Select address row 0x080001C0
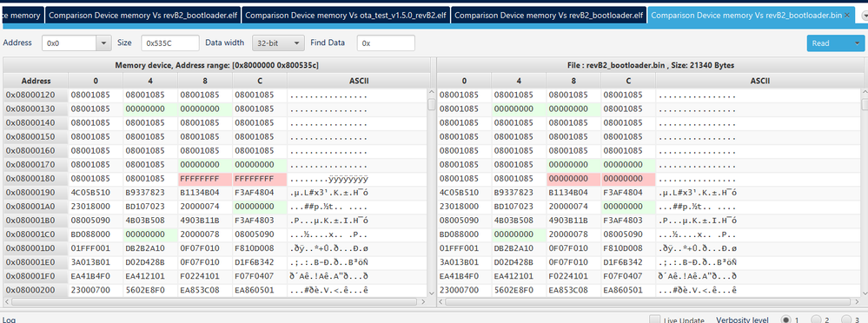 pos(36,234)
